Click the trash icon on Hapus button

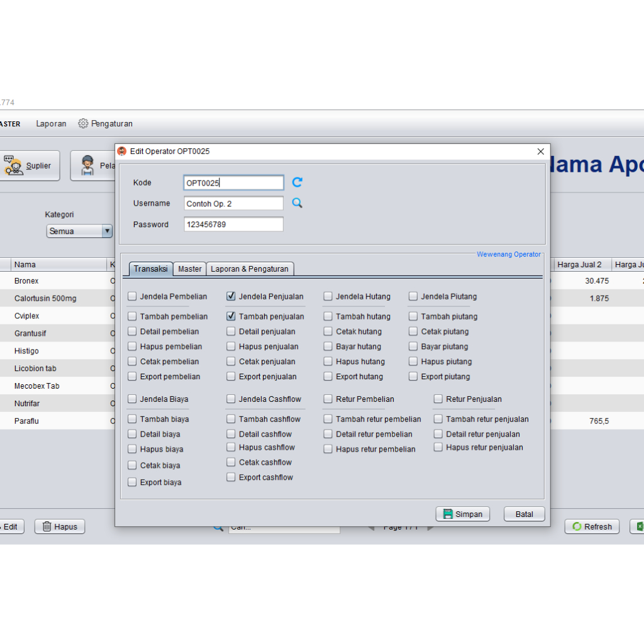point(46,526)
